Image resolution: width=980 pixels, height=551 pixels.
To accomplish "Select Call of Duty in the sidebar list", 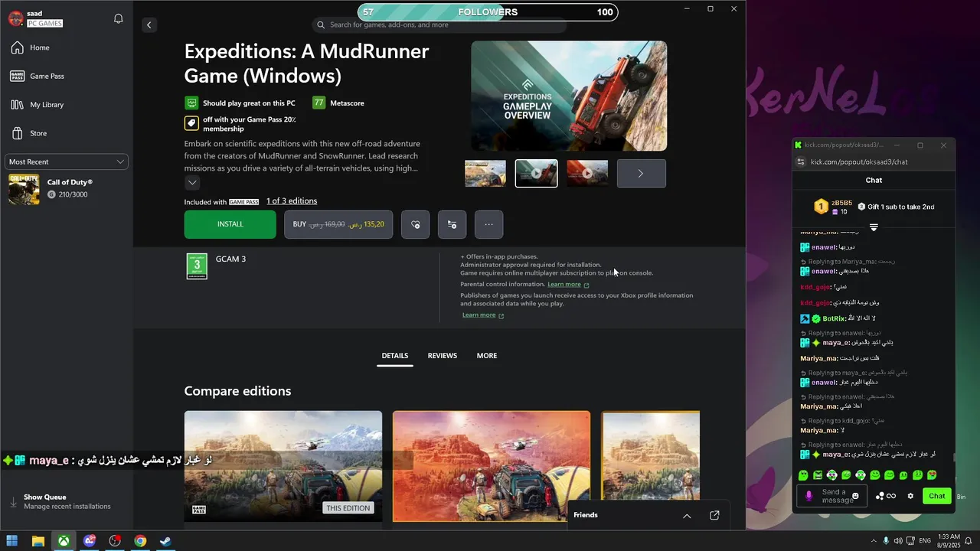I will [67, 189].
